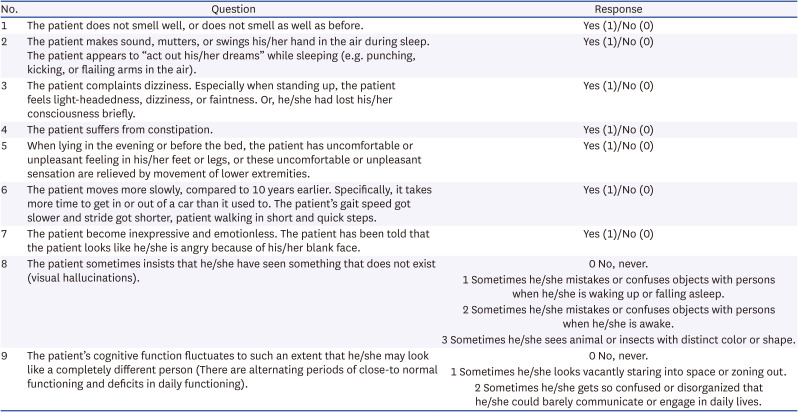
Task: Select the "vacantly staring into space" response option
Action: tap(617, 371)
